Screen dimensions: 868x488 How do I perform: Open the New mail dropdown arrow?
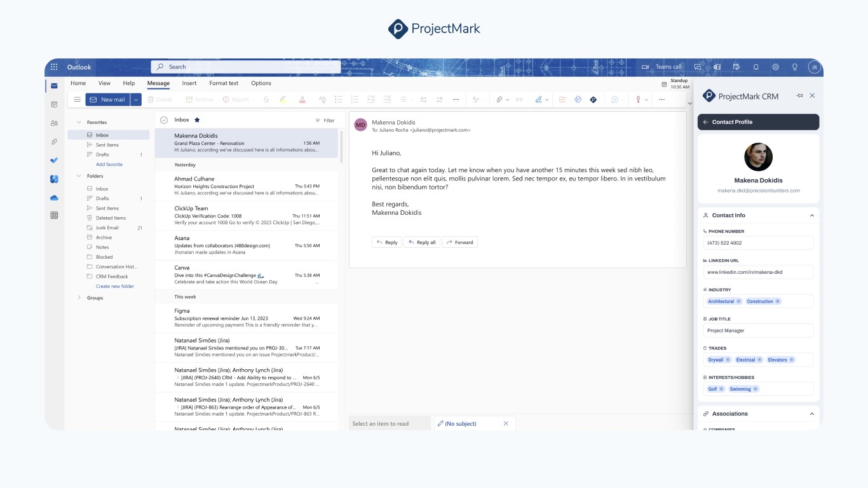coord(136,100)
